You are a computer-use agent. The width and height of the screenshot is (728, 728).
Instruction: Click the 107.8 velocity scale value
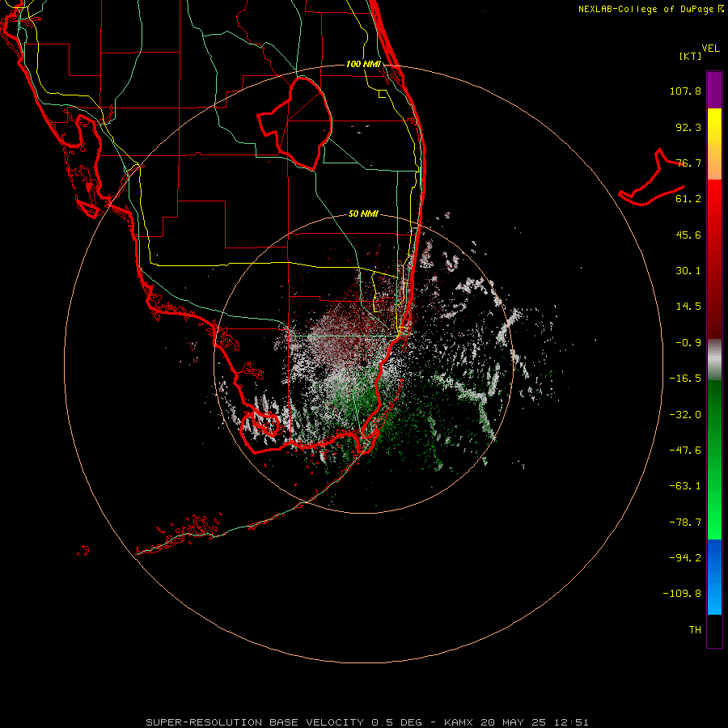(685, 91)
